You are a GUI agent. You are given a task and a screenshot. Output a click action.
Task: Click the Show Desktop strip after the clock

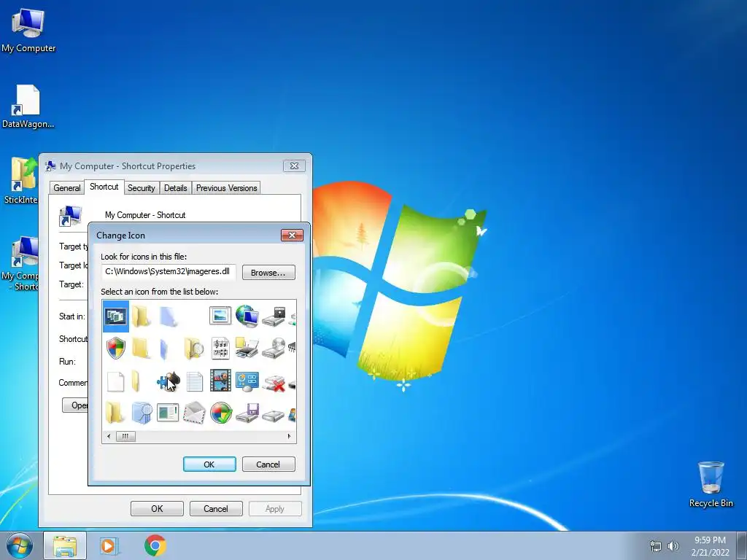point(742,545)
